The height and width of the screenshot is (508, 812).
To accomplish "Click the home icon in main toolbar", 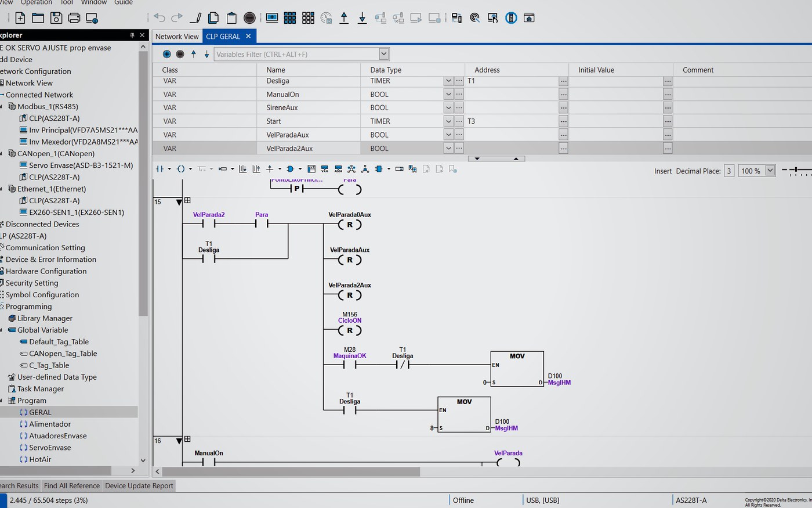I will (x=529, y=18).
